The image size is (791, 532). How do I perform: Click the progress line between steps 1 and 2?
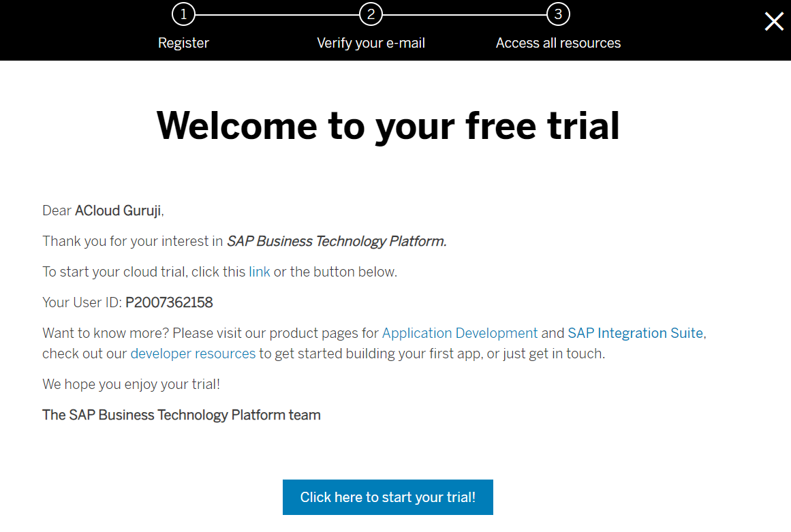pyautogui.click(x=277, y=14)
